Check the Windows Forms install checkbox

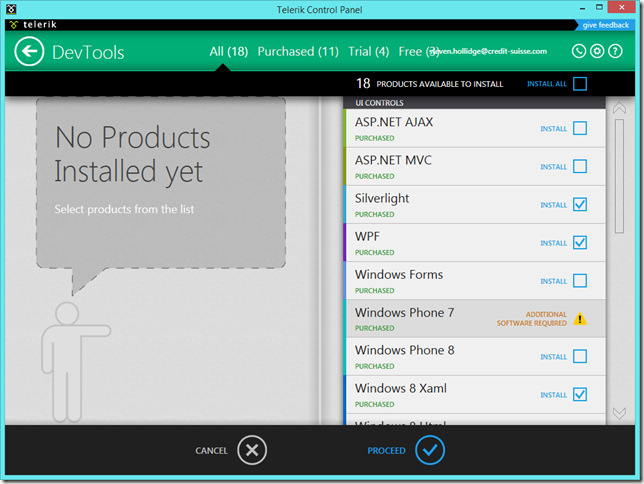pos(580,281)
